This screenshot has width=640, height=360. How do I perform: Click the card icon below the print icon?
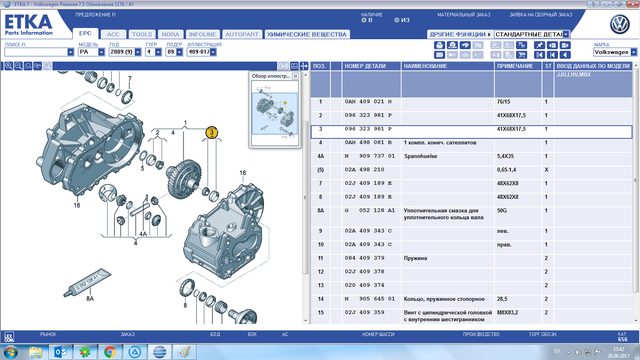coord(440,55)
